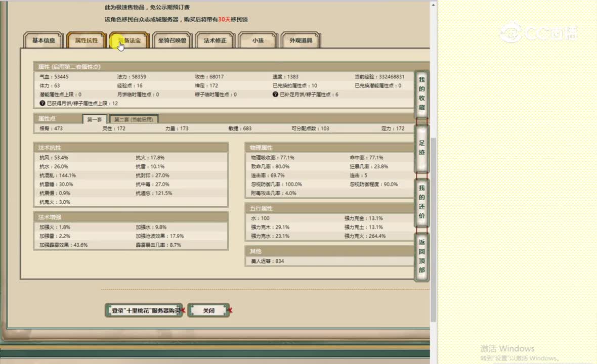
Task: Click 加强霹雳效果：43.6% entry
Action: click(x=63, y=245)
